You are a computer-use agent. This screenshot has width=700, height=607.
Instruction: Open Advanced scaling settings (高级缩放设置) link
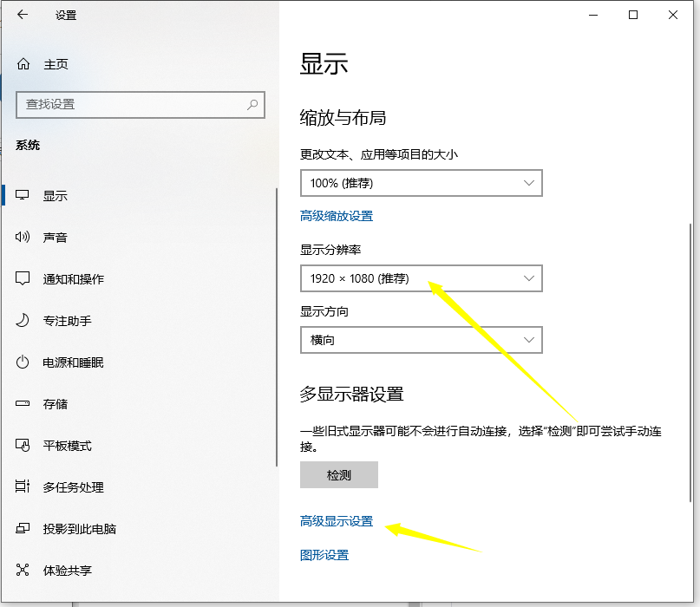(x=337, y=216)
